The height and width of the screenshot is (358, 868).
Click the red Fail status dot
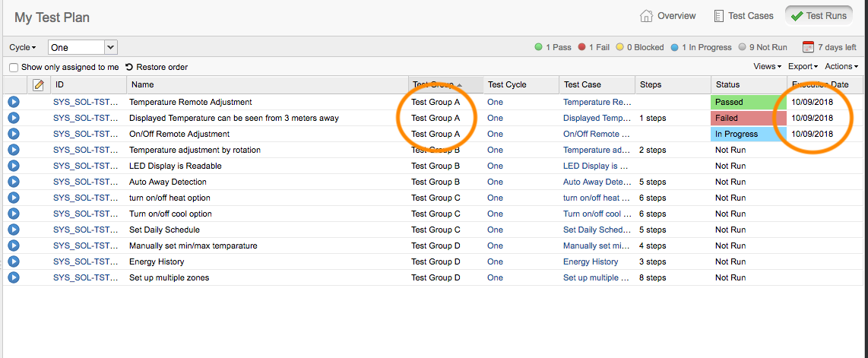tap(581, 47)
